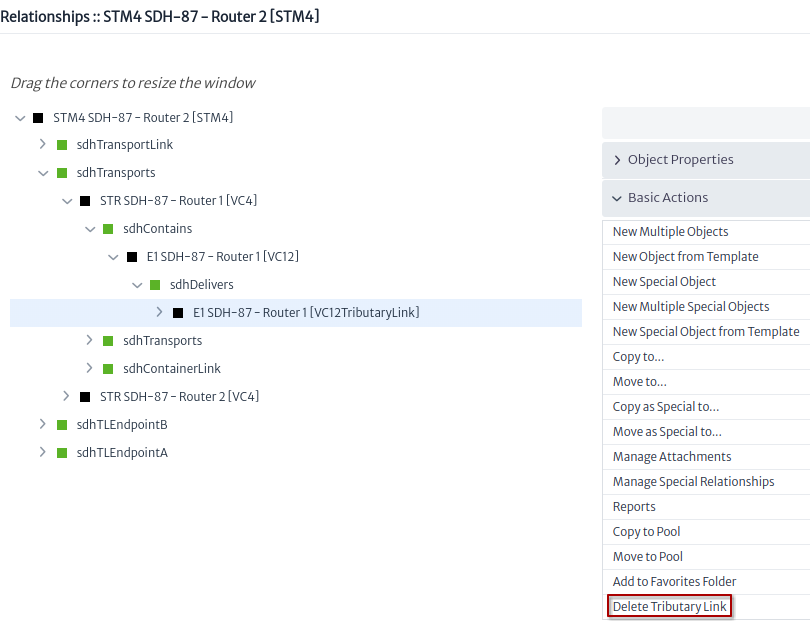The image size is (810, 623).
Task: Expand the sdhTLEndpointB node
Action: click(43, 424)
